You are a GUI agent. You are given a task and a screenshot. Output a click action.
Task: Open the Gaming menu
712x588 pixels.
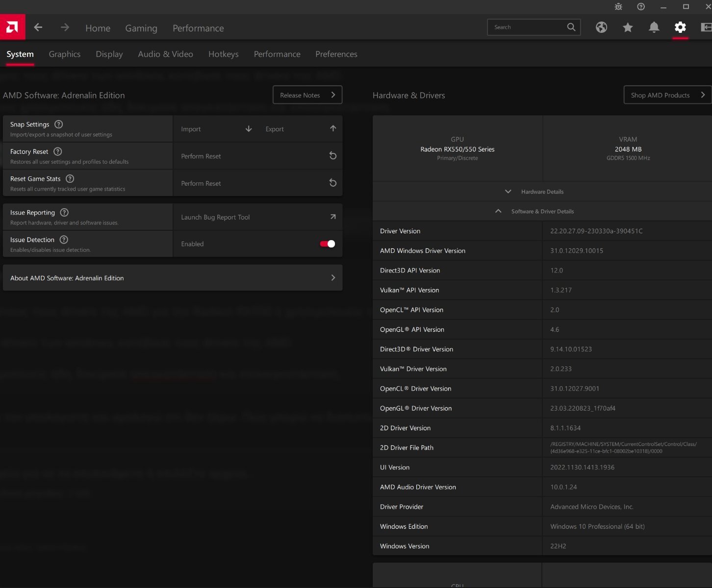point(141,28)
